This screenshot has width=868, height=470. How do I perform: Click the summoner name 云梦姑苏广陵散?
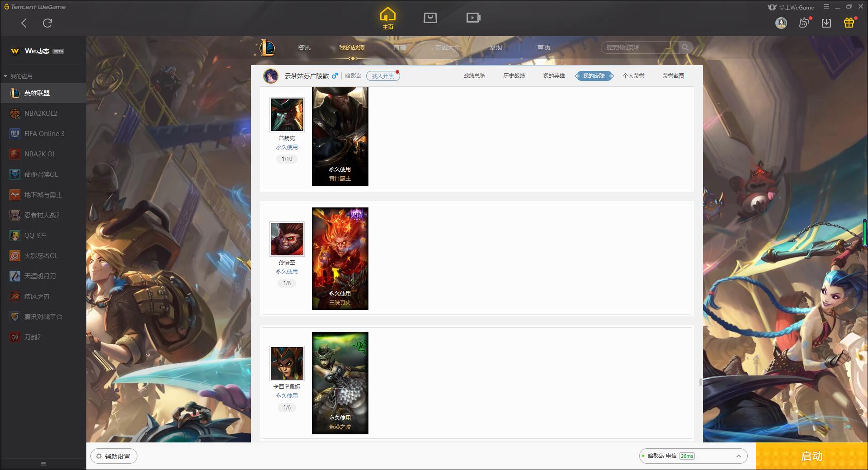(x=307, y=76)
